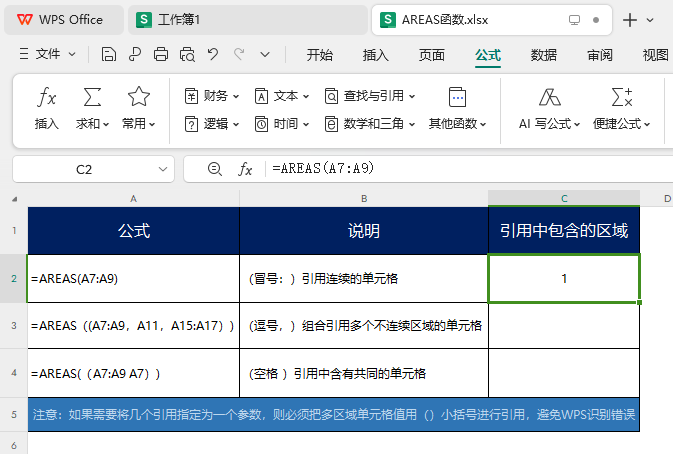The image size is (673, 454).
Task: Click the print icon
Action: pos(161,54)
